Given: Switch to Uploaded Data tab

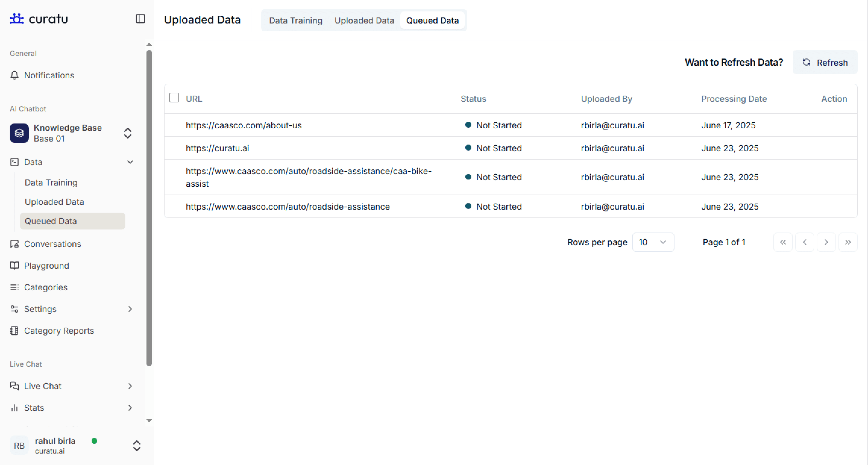Looking at the screenshot, I should [x=364, y=20].
